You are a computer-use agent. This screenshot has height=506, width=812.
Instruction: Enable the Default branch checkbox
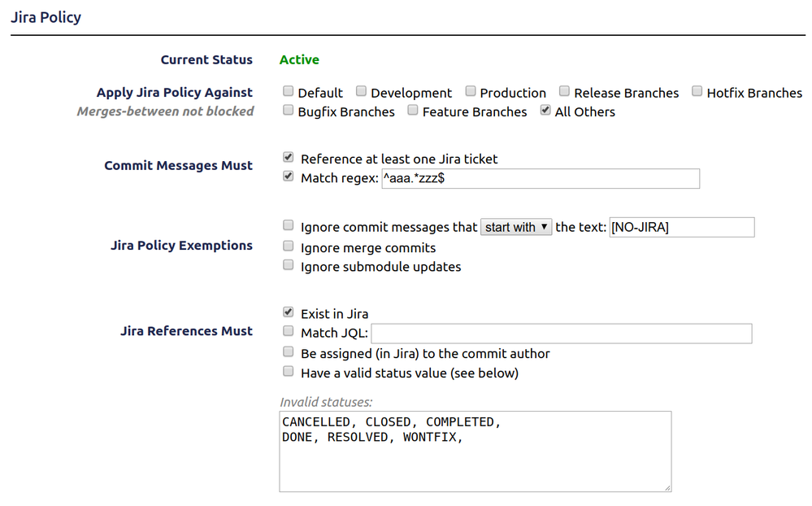(x=288, y=91)
